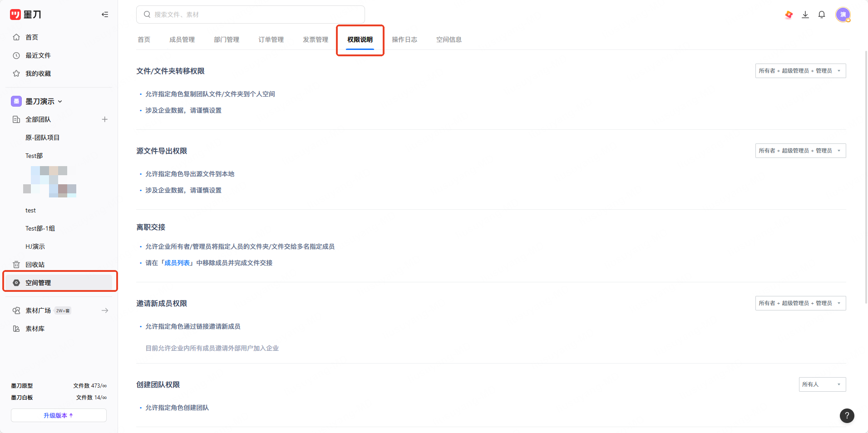This screenshot has width=868, height=433.
Task: Open the user avatar menu
Action: click(x=843, y=15)
